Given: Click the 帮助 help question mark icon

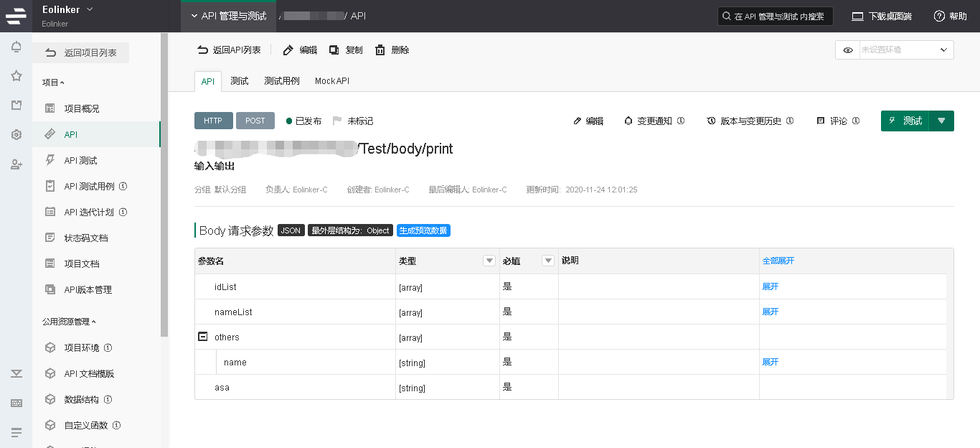Looking at the screenshot, I should [x=939, y=17].
